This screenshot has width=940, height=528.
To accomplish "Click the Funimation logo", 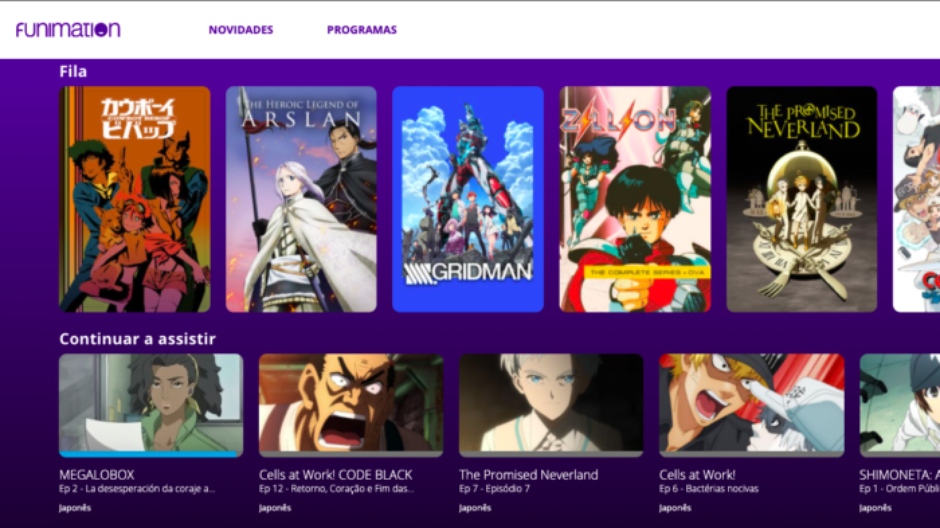I will [68, 29].
